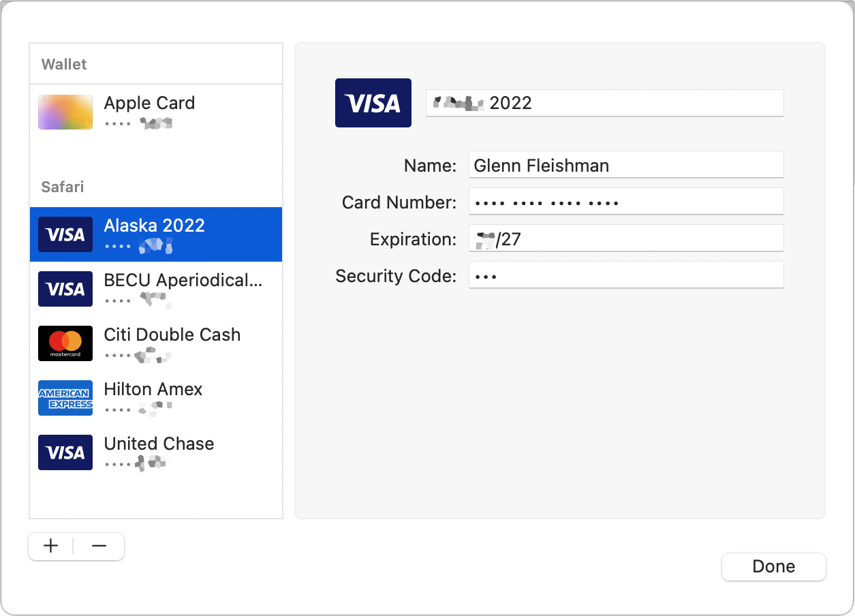Screen dimensions: 855x616
Task: Click the Visa icon beside BECU Aperiodical
Action: pos(65,289)
